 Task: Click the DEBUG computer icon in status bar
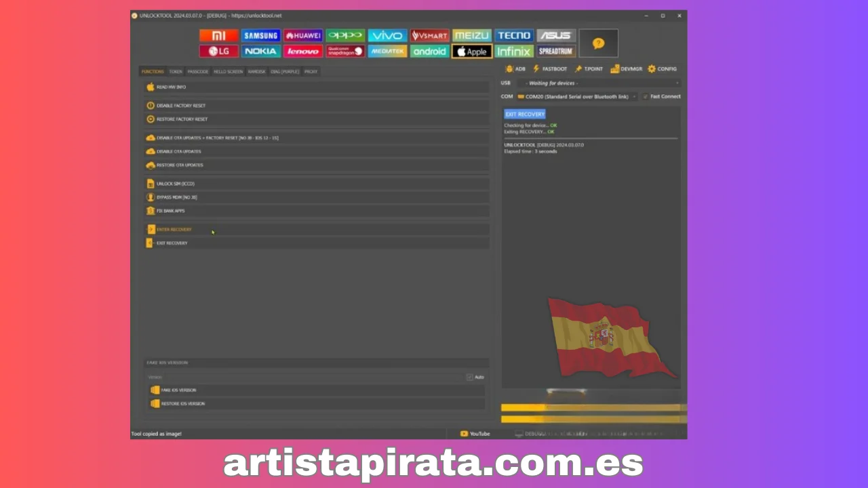click(x=519, y=434)
